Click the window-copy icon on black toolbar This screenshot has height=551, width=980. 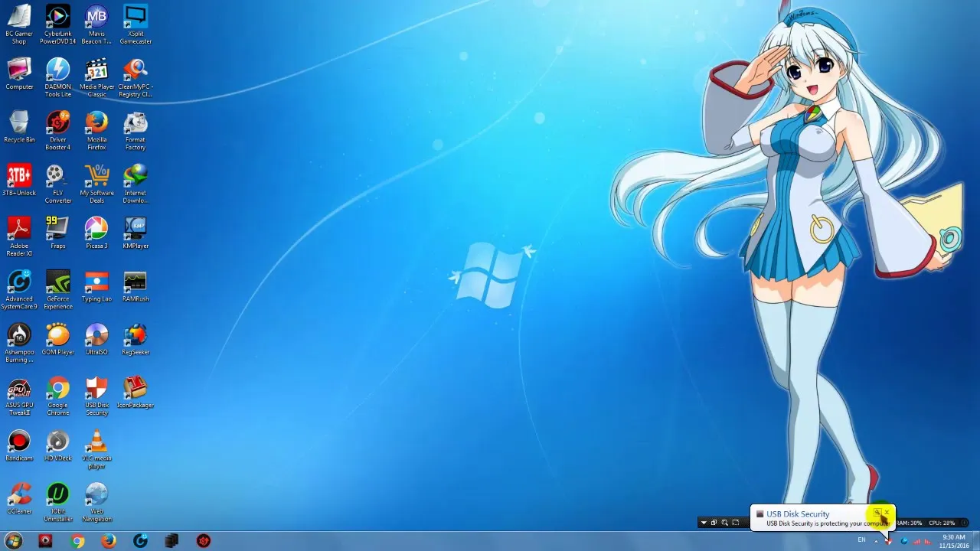[x=714, y=523]
